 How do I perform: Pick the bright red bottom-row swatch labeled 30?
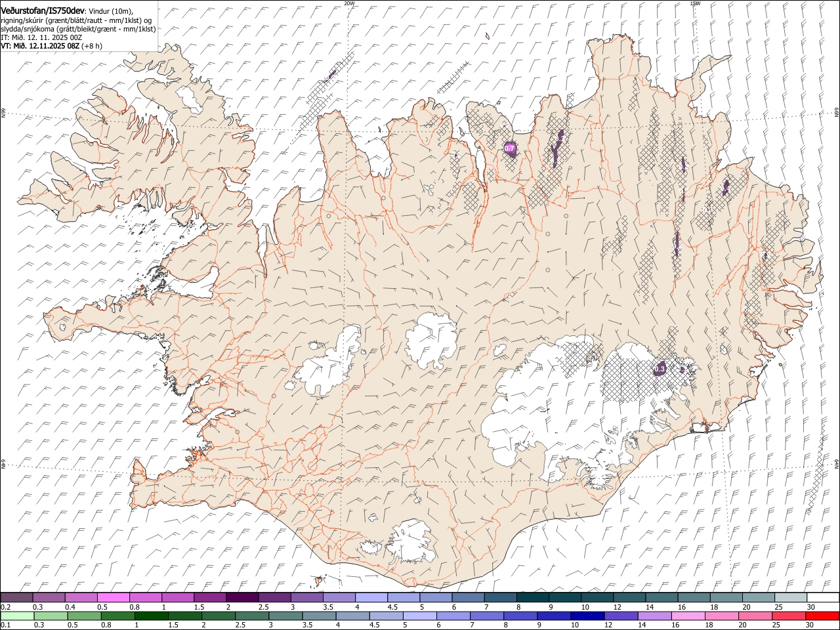(822, 616)
